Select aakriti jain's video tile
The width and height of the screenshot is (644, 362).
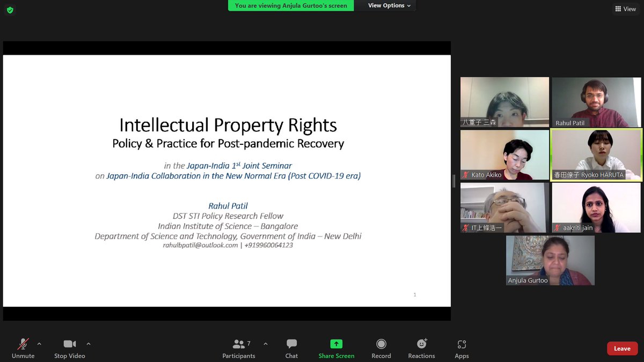coord(596,207)
